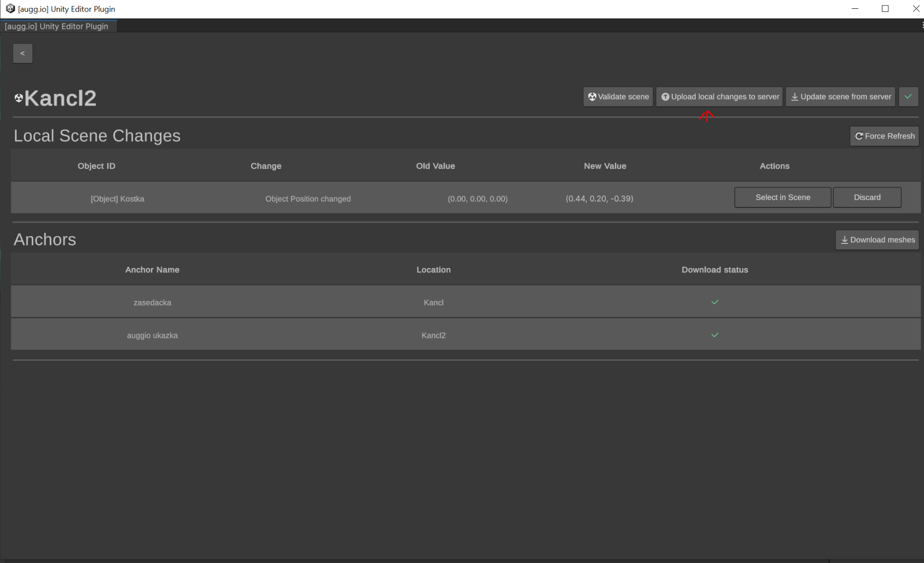Click the green checkmark status button
The width and height of the screenshot is (924, 563).
(908, 97)
